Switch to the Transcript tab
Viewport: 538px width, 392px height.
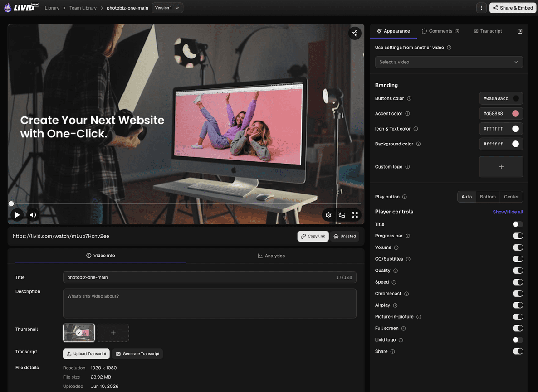pyautogui.click(x=488, y=31)
